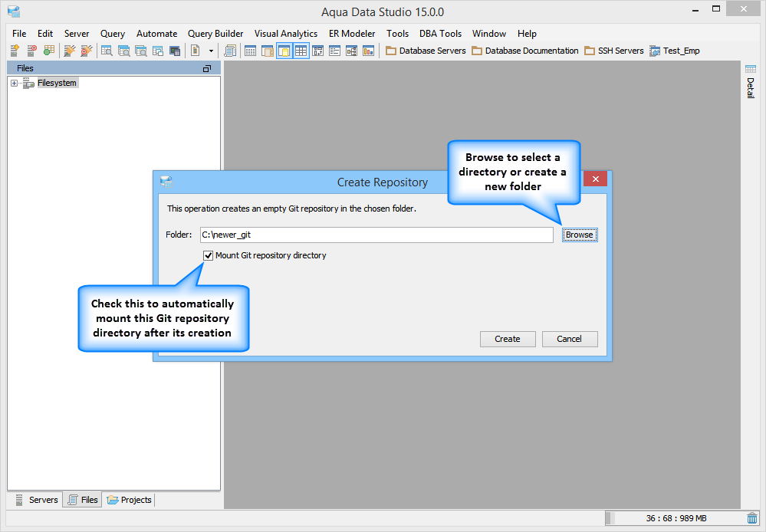Open the dropdown arrow beside document icon
Viewport: 766px width, 532px height.
coord(211,51)
